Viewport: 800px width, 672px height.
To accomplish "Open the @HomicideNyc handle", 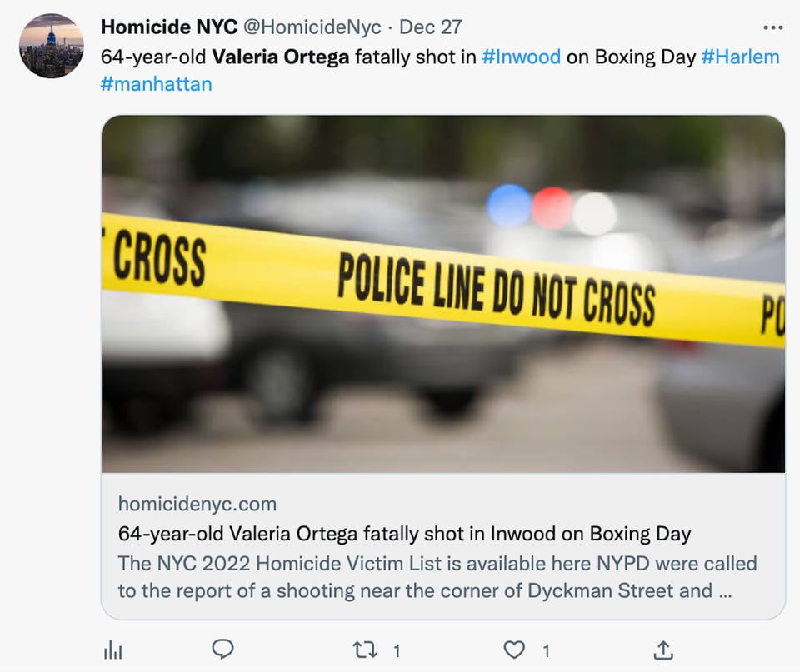I will pyautogui.click(x=312, y=27).
